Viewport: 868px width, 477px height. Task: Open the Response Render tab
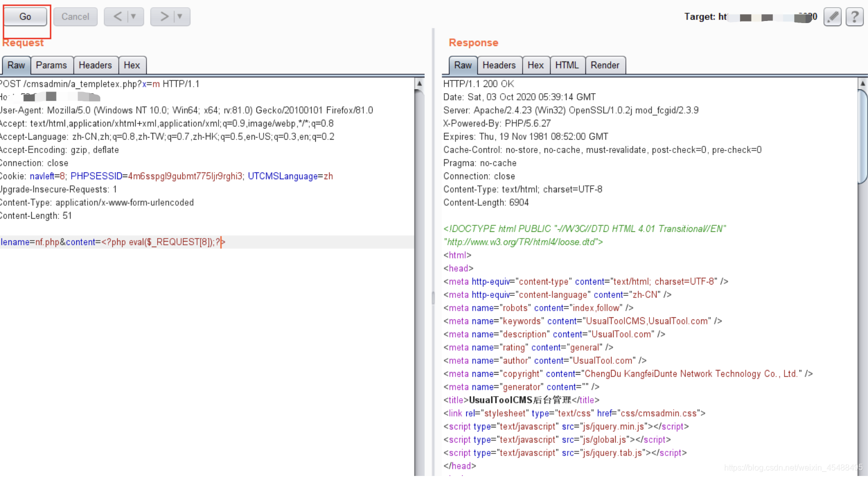[605, 65]
